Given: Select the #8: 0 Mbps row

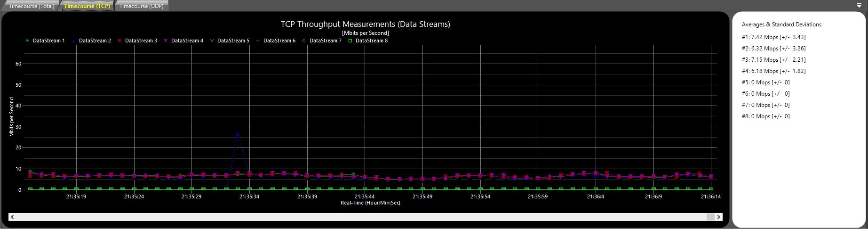Looking at the screenshot, I should pos(765,116).
